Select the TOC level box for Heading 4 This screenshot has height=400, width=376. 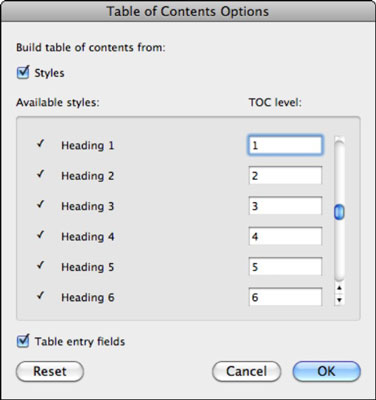tap(285, 236)
